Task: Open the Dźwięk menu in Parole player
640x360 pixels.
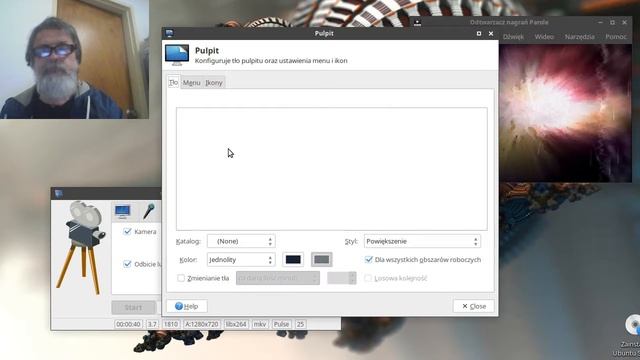Action: pyautogui.click(x=513, y=37)
